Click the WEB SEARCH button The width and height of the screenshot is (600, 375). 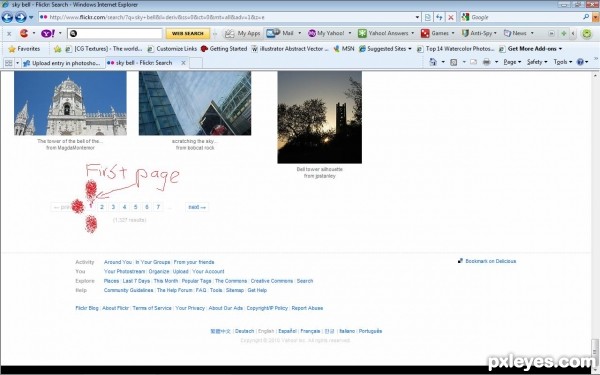tap(188, 33)
